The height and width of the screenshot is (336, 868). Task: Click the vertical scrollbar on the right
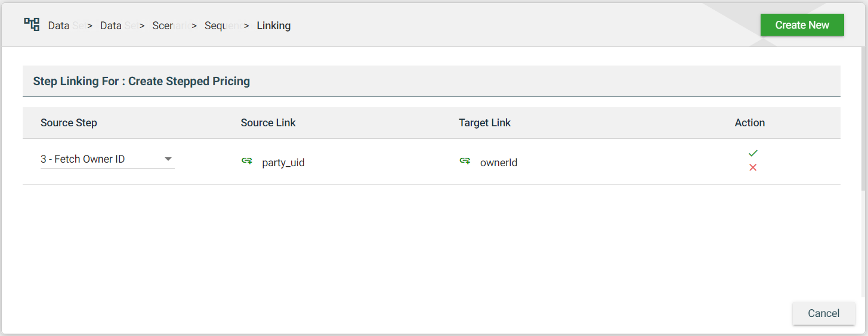(864, 119)
